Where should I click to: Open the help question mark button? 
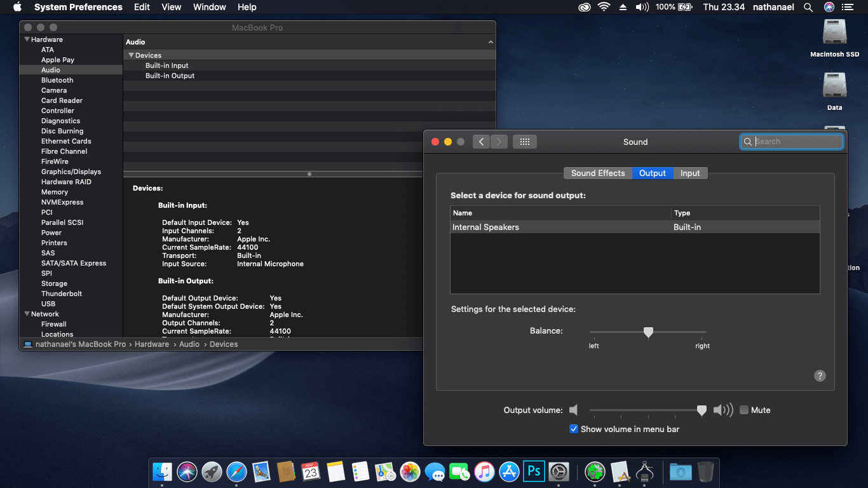click(820, 376)
